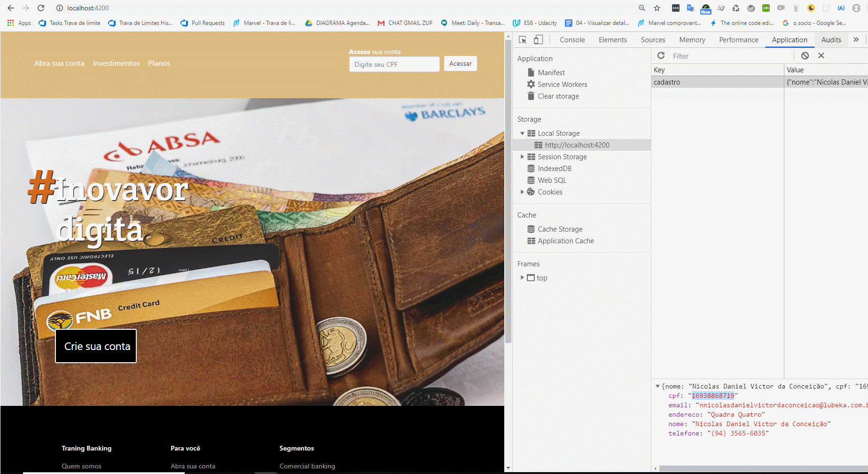The image size is (868, 474).
Task: Open IndexedDB storage
Action: tap(555, 168)
